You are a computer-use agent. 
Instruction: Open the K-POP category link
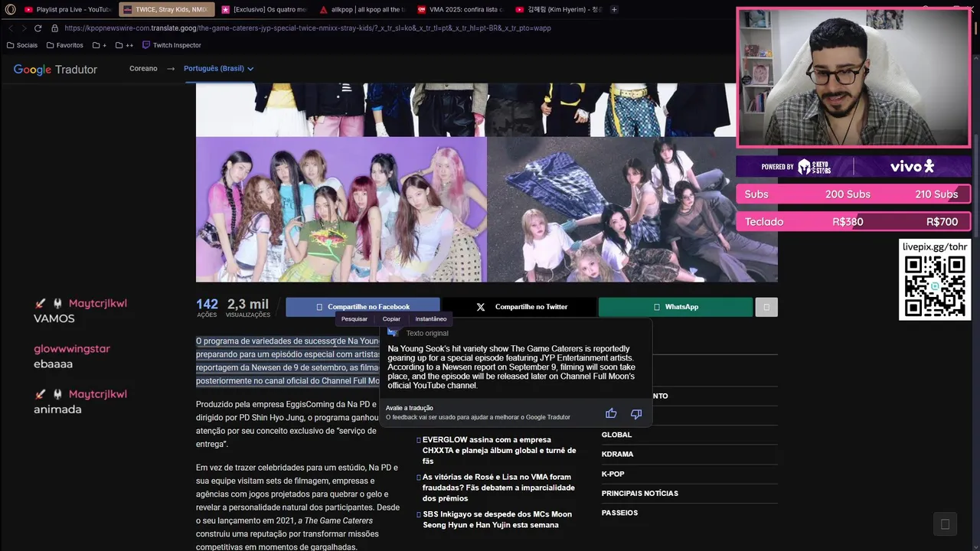coord(612,474)
